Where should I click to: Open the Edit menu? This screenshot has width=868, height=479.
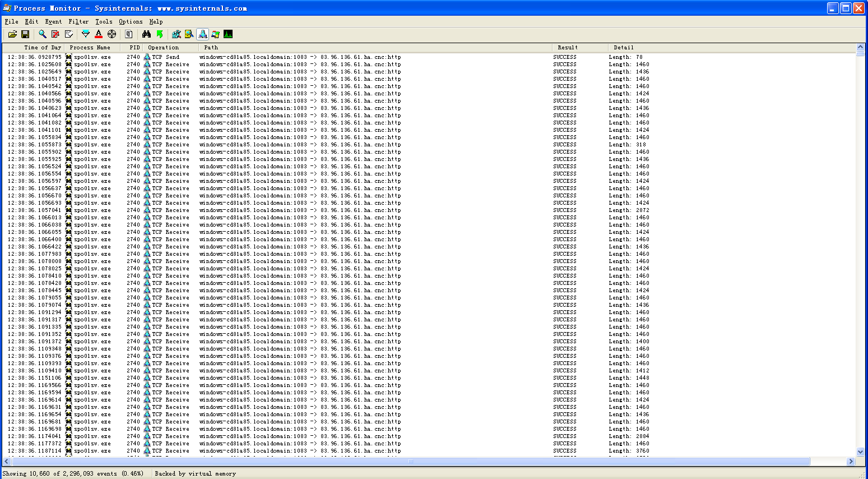coord(31,21)
